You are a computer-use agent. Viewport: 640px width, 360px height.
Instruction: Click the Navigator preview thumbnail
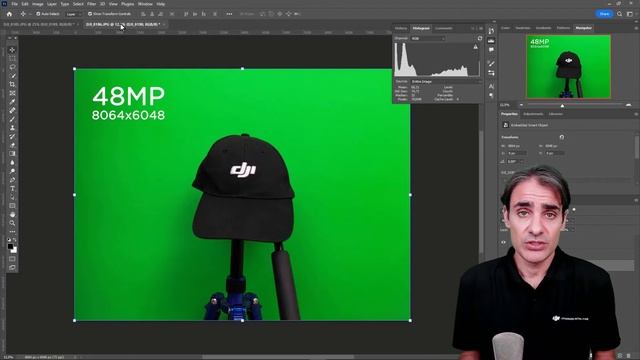569,67
